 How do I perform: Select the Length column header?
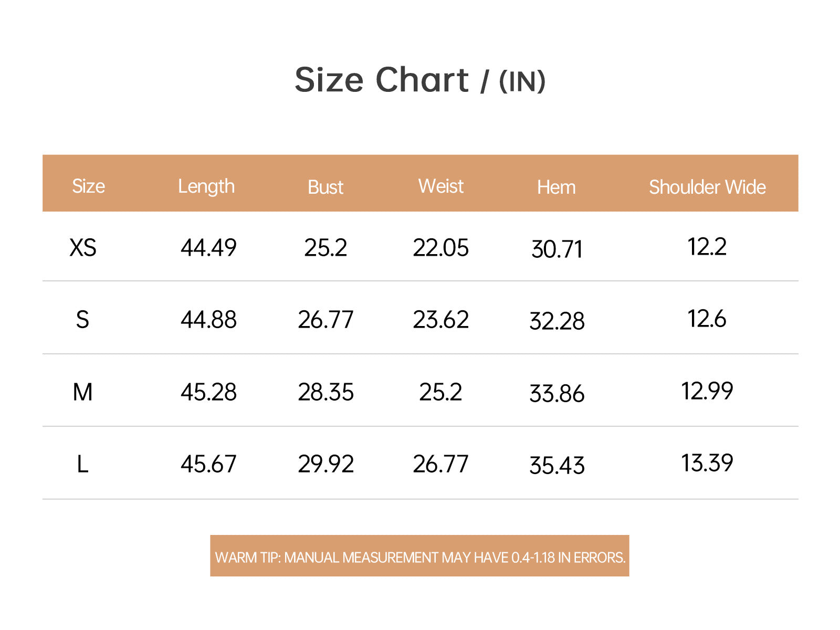(x=206, y=187)
